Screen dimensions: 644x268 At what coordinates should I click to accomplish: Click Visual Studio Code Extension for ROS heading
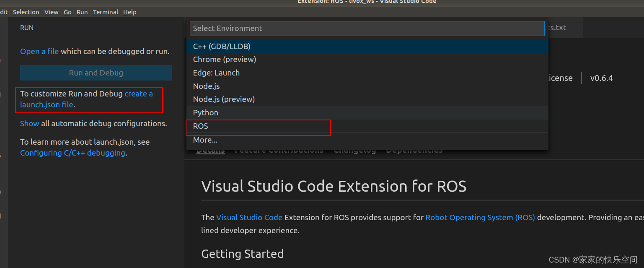tap(334, 186)
